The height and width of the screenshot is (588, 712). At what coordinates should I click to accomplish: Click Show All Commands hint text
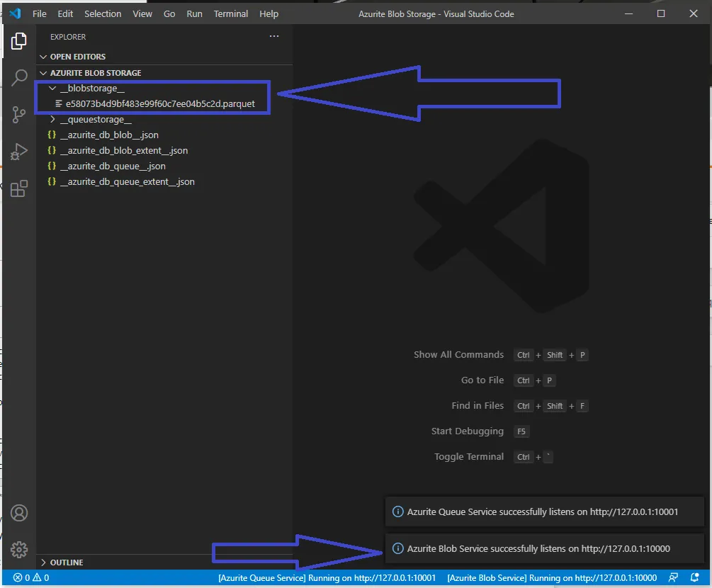point(458,355)
